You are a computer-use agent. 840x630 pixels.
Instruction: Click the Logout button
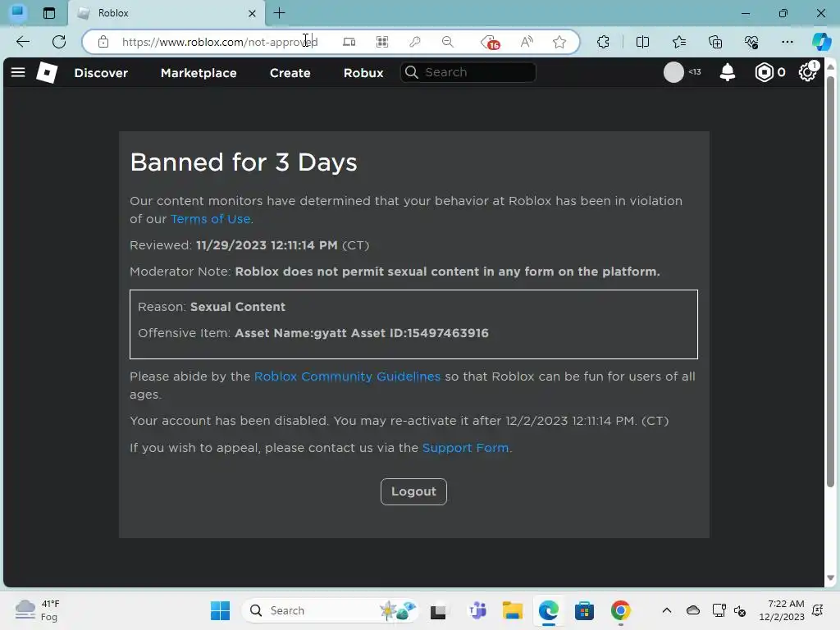coord(413,491)
